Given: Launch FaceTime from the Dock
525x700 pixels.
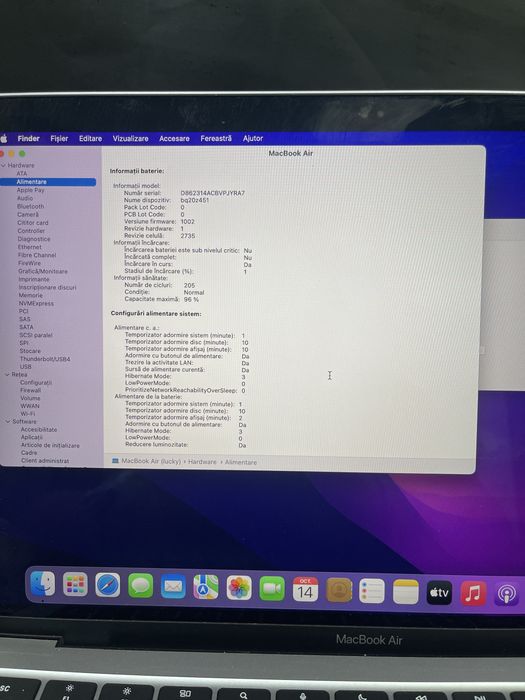Looking at the screenshot, I should (x=272, y=589).
